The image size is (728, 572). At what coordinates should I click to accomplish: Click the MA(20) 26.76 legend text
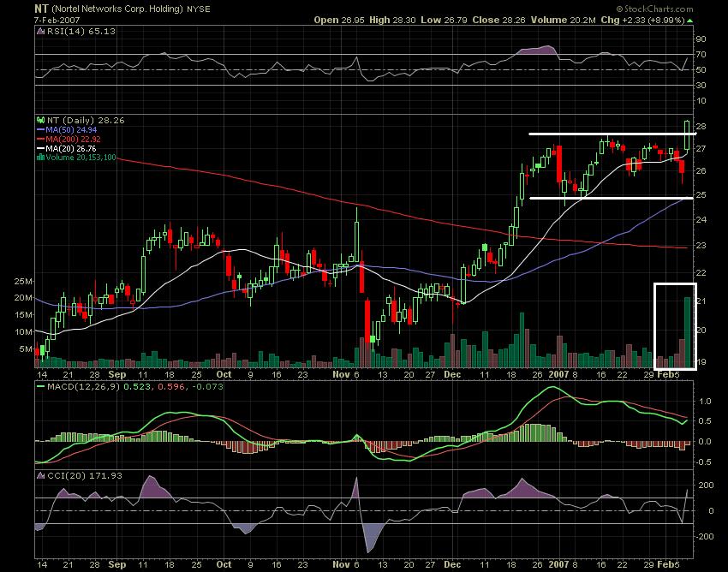tap(71, 149)
